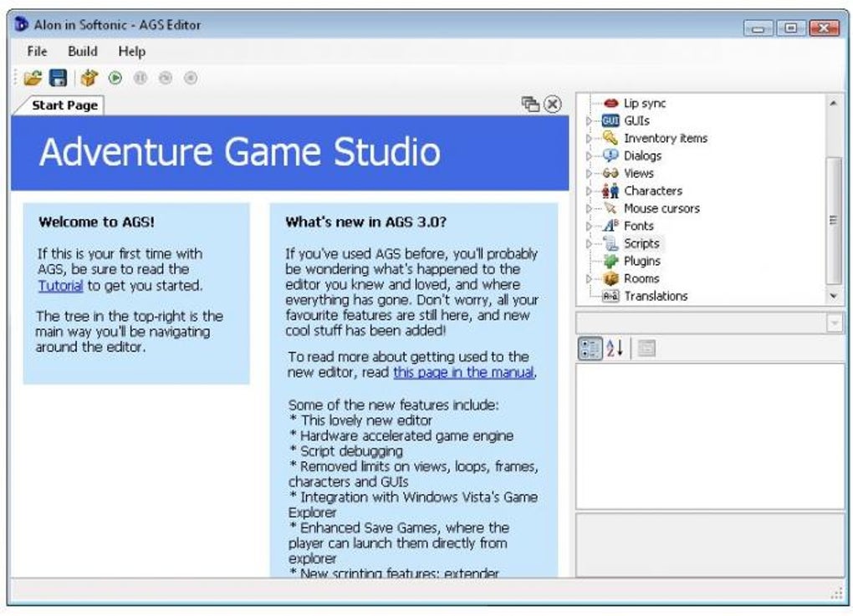Viewport: 853px width, 616px height.
Task: Expand the Dialogs tree node
Action: 589,156
